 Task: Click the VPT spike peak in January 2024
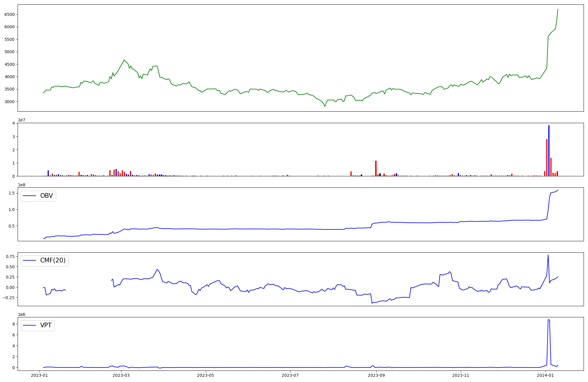point(549,320)
